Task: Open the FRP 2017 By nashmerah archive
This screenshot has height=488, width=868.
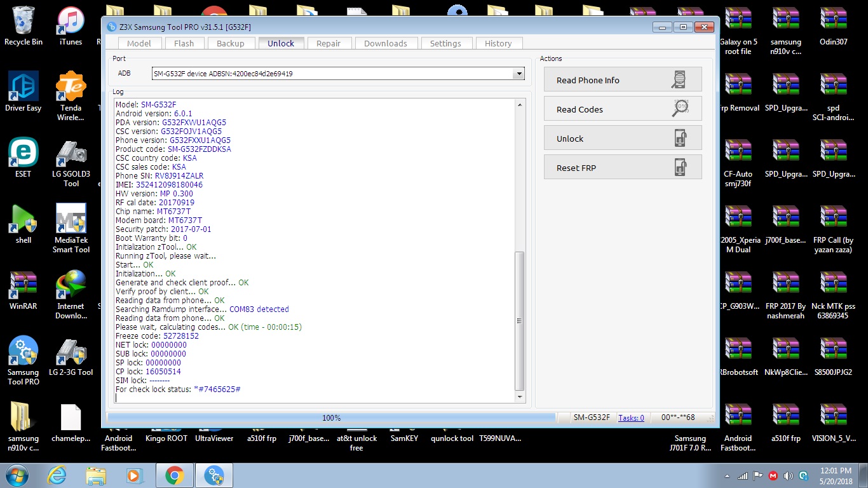Action: (785, 295)
